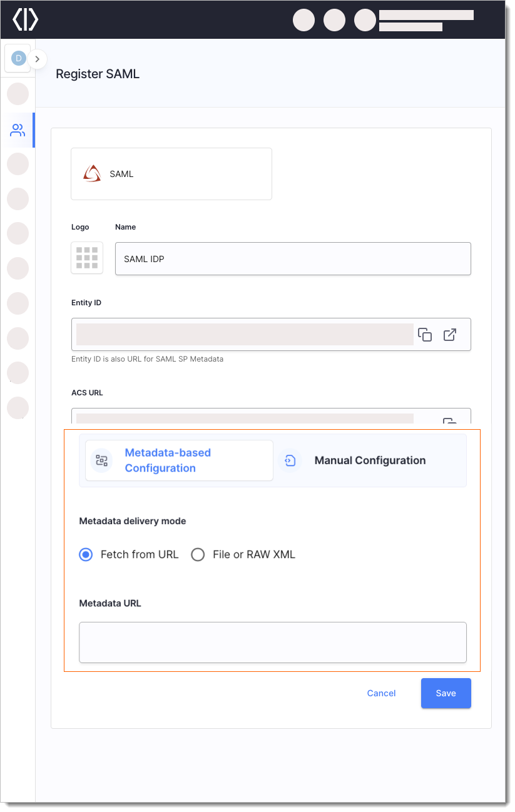The image size is (515, 812).
Task: Save the SAML configuration
Action: point(446,693)
